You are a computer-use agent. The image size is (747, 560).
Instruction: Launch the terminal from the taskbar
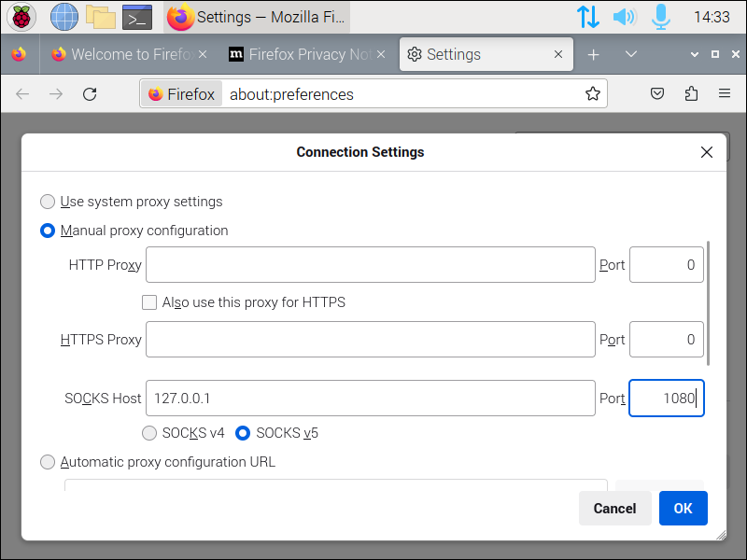point(137,17)
